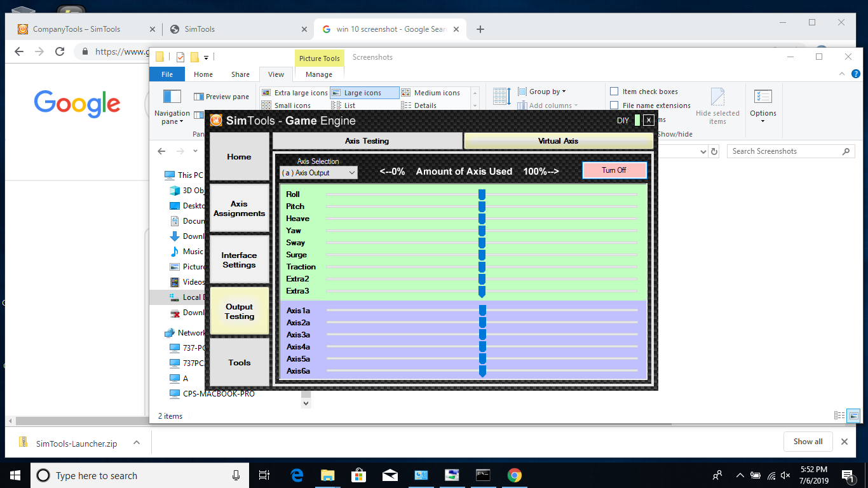Open the SimTools Home section

pyautogui.click(x=239, y=156)
